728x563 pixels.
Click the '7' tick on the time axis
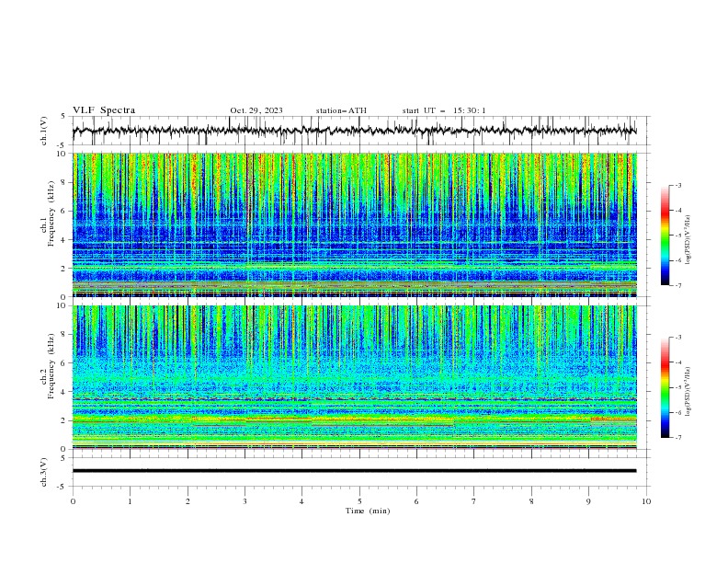coord(474,501)
